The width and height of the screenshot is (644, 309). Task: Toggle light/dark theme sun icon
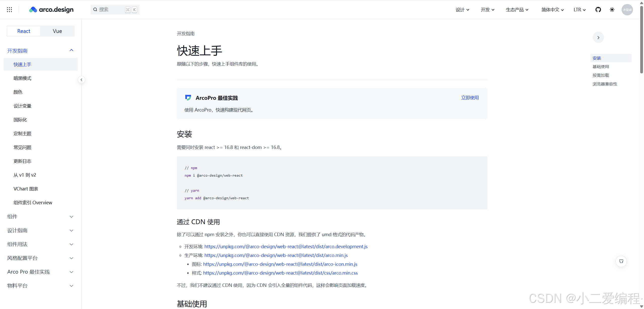point(612,10)
